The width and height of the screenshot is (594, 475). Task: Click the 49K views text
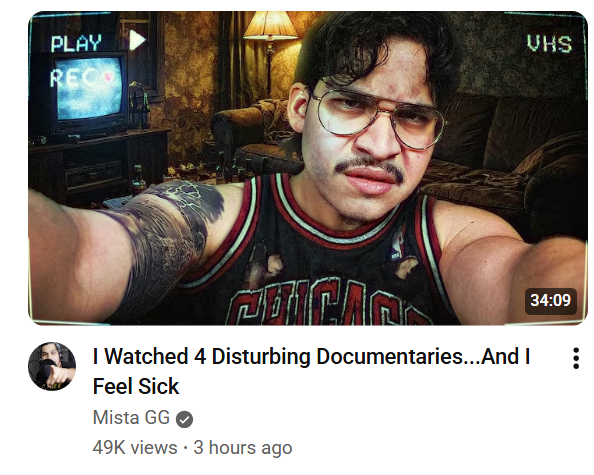pos(135,448)
